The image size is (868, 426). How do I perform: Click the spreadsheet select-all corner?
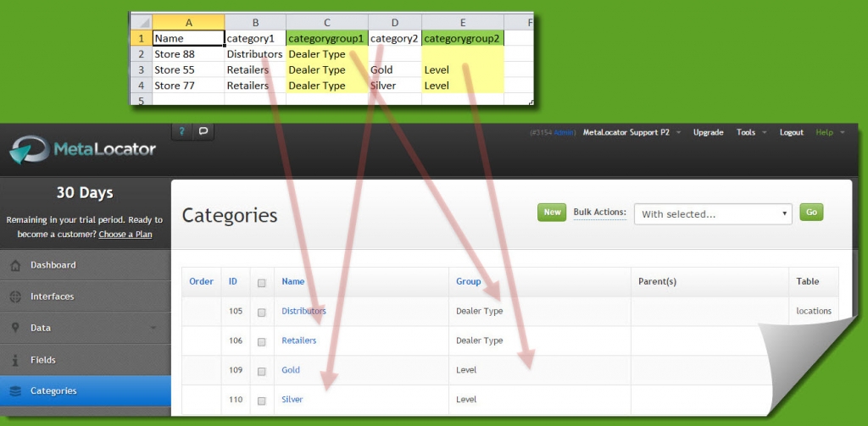click(142, 22)
